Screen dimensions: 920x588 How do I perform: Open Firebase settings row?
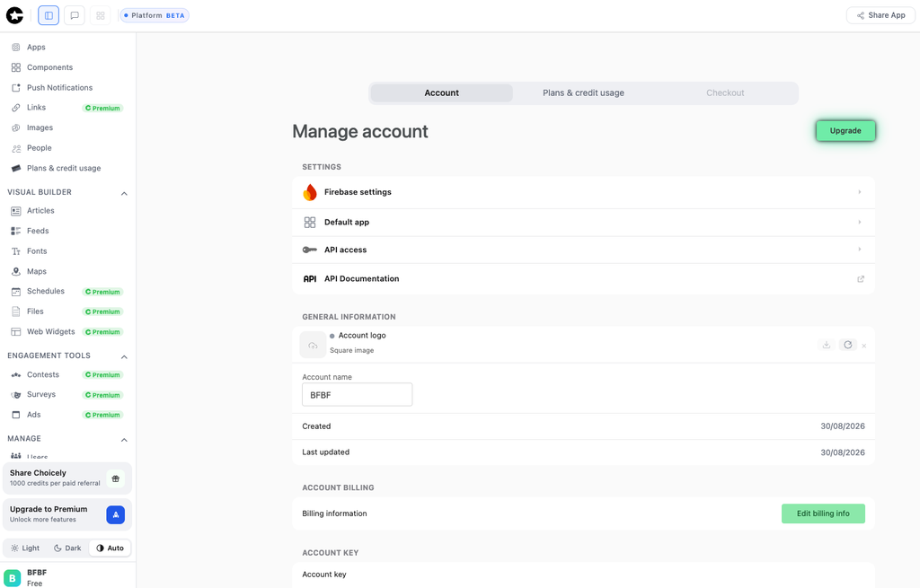[x=583, y=192]
